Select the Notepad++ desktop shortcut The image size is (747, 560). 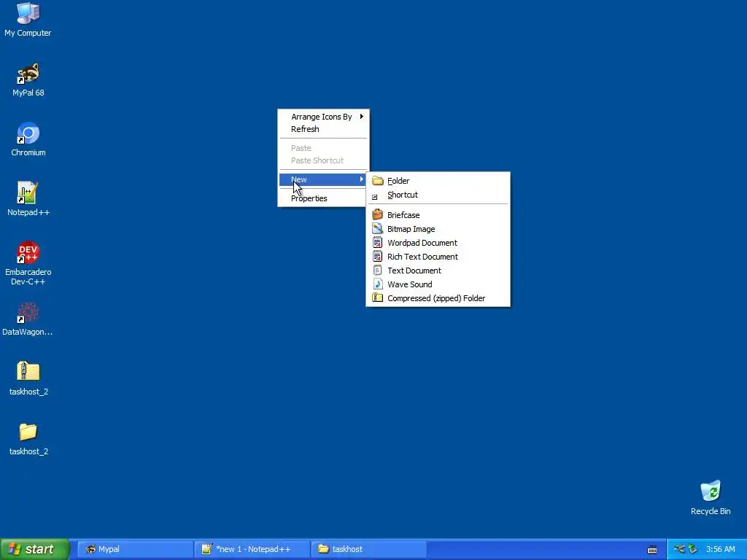[28, 198]
